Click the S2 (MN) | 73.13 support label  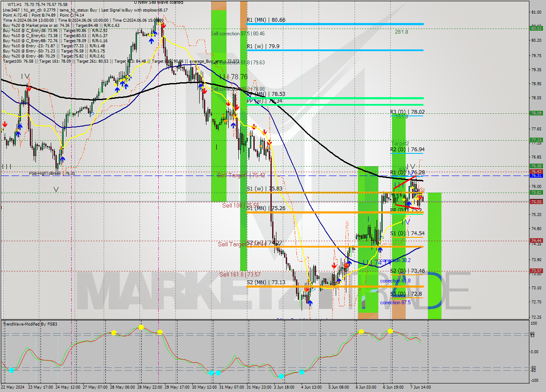tap(266, 282)
